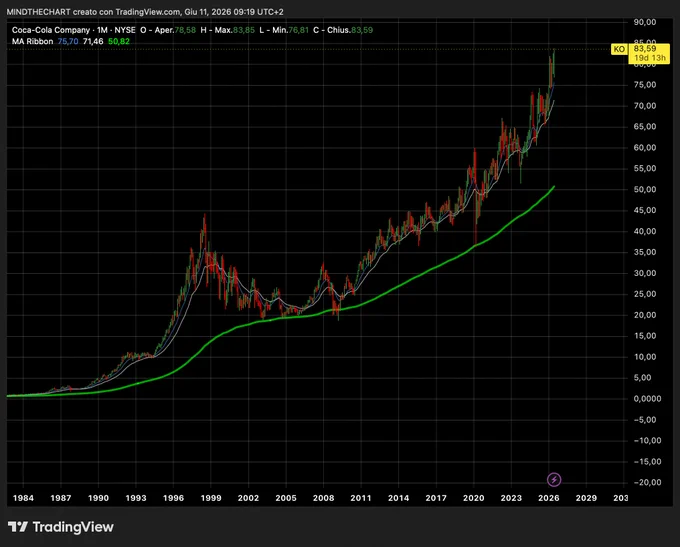Click the 70,00 price axis label
The width and height of the screenshot is (680, 547).
(645, 106)
